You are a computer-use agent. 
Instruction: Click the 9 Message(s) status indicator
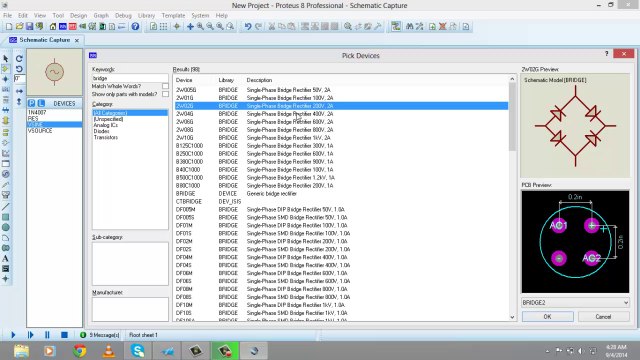[99, 335]
